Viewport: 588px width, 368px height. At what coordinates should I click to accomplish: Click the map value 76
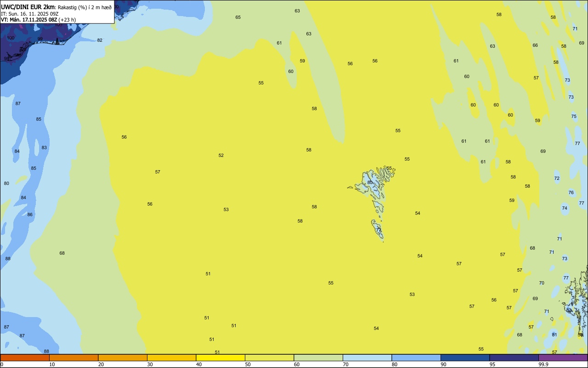(571, 193)
